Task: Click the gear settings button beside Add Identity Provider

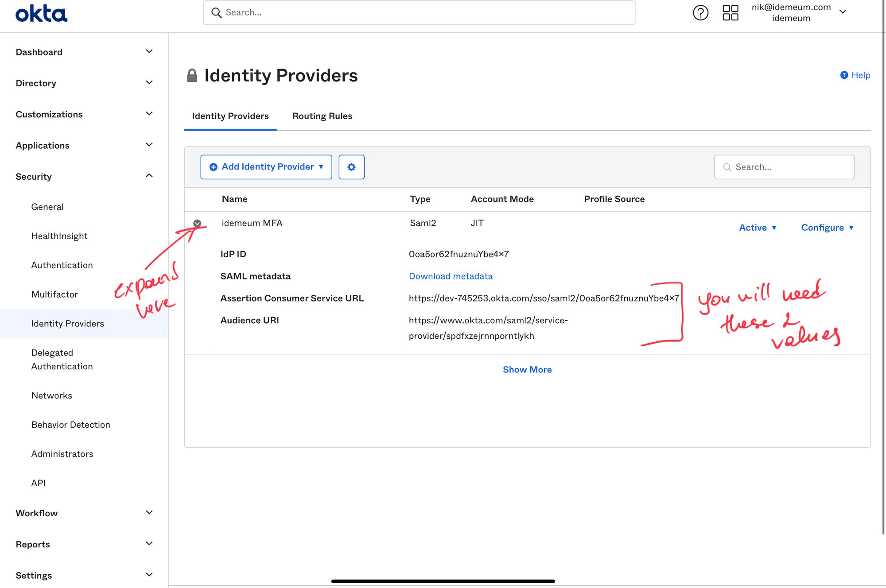Action: click(351, 167)
